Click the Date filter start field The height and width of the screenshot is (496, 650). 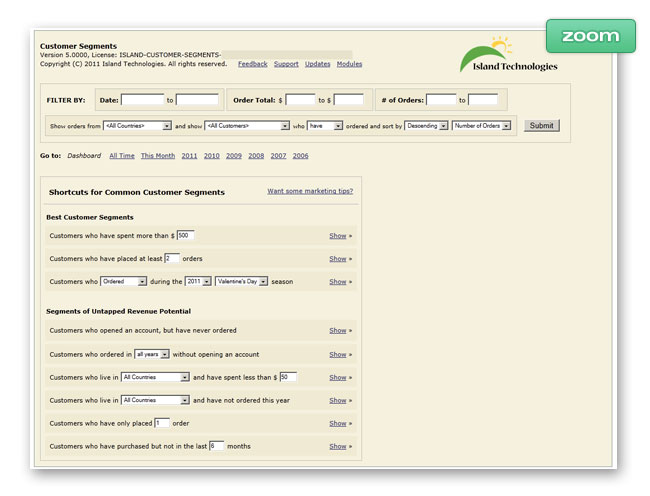tap(142, 100)
